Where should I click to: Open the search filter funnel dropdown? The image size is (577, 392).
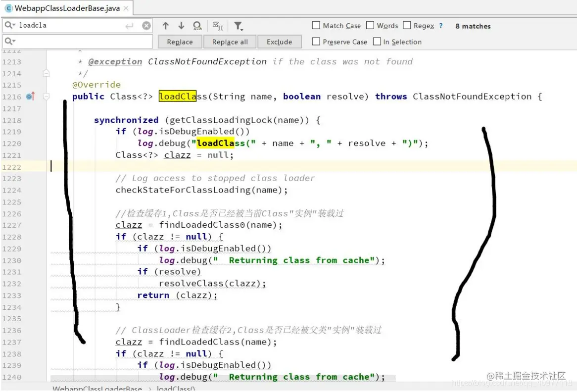[x=239, y=26]
